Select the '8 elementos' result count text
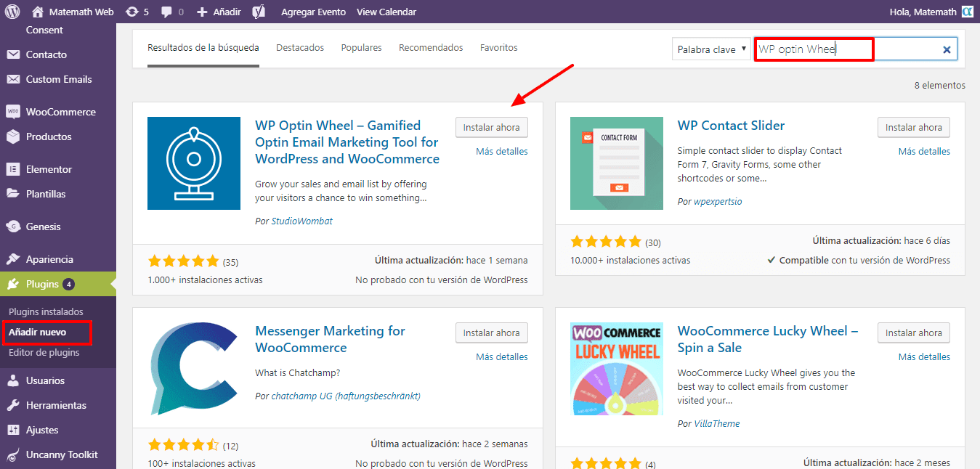 click(x=940, y=86)
